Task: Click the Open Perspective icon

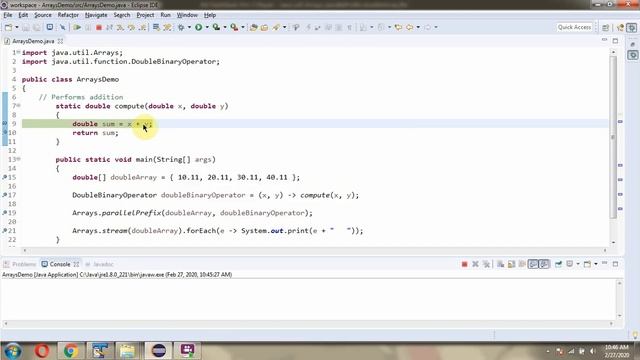Action: click(x=606, y=27)
